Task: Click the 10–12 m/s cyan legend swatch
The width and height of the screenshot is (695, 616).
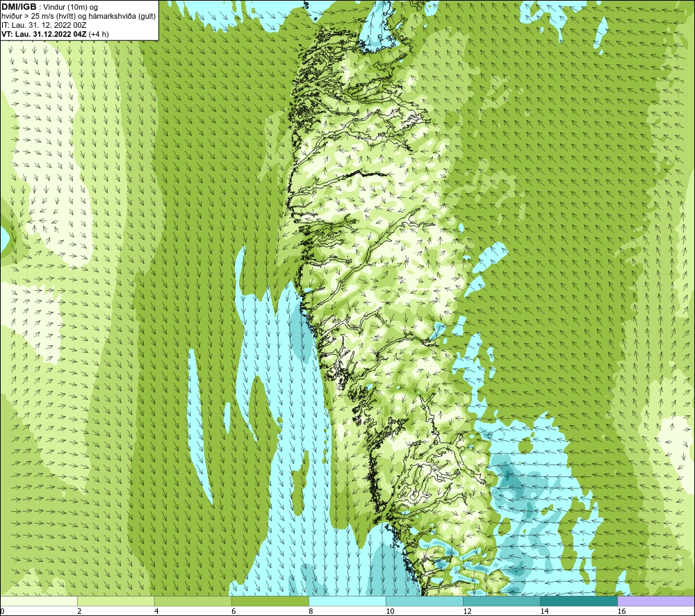Action: (x=425, y=601)
